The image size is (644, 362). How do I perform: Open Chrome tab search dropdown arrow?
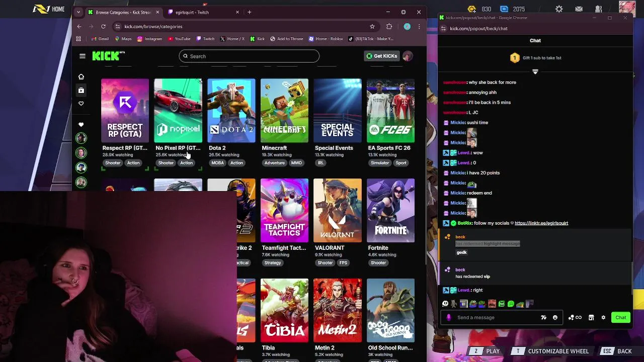78,12
